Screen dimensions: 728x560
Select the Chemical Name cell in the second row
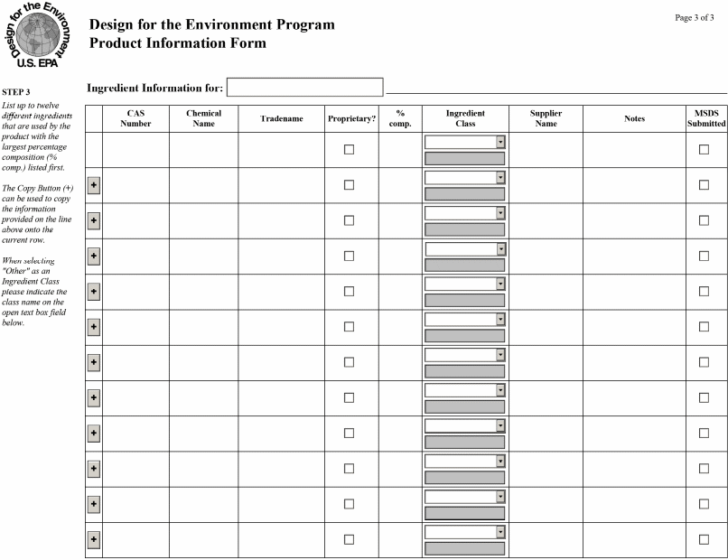click(203, 185)
